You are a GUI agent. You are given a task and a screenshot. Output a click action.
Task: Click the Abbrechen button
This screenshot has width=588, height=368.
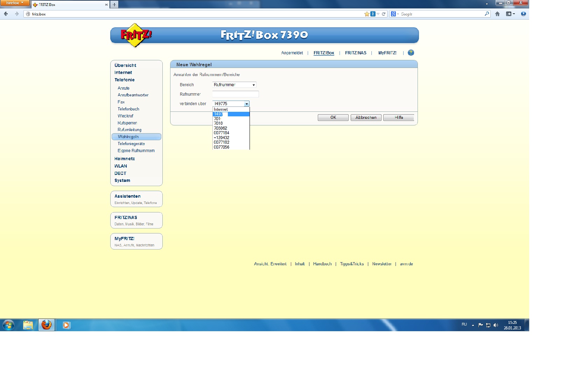tap(366, 117)
